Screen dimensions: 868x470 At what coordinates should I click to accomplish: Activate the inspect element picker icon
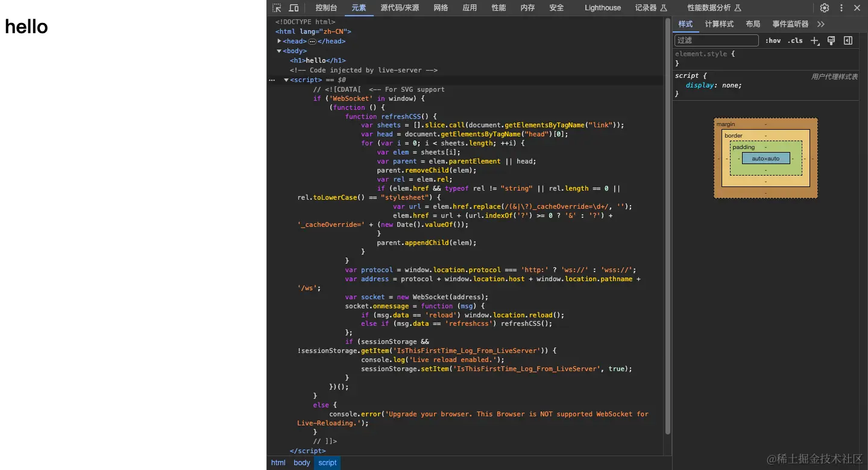[277, 8]
